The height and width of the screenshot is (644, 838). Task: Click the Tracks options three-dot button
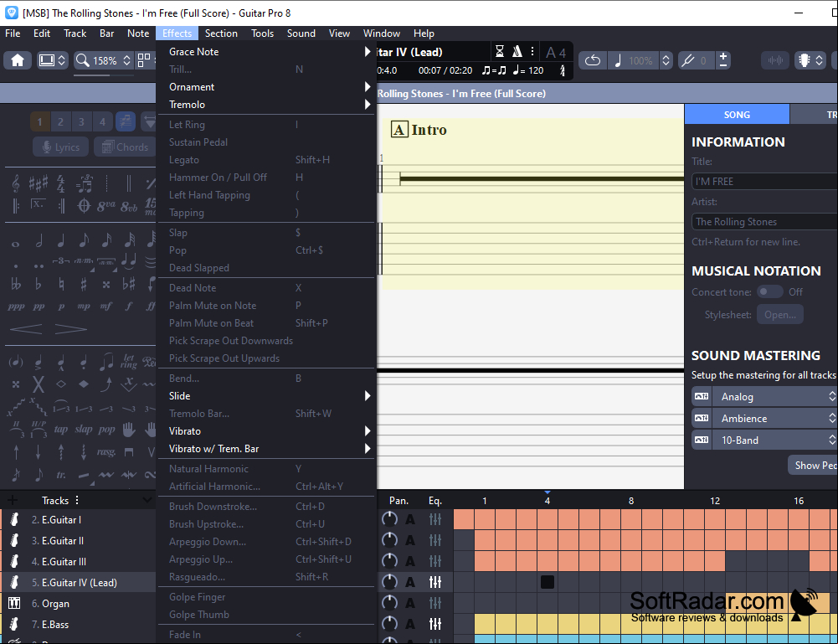click(77, 500)
